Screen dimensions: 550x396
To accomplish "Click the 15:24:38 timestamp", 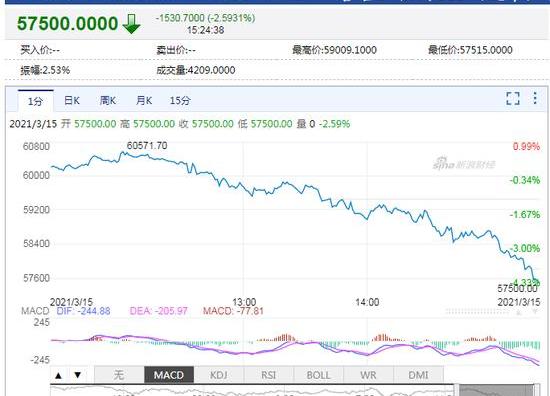I will pos(206,30).
